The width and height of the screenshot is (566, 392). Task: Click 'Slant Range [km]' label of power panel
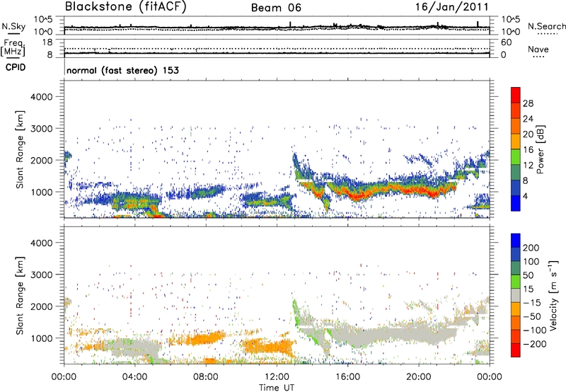coord(20,149)
